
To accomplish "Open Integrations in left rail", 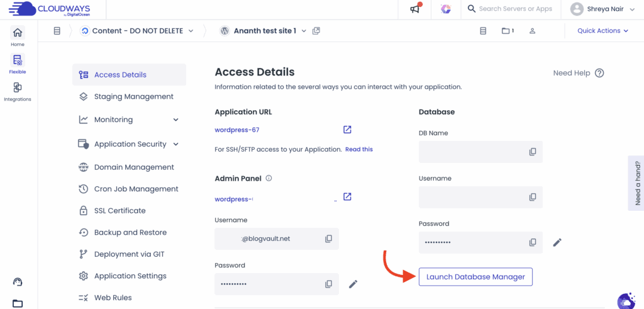I will coord(17,91).
